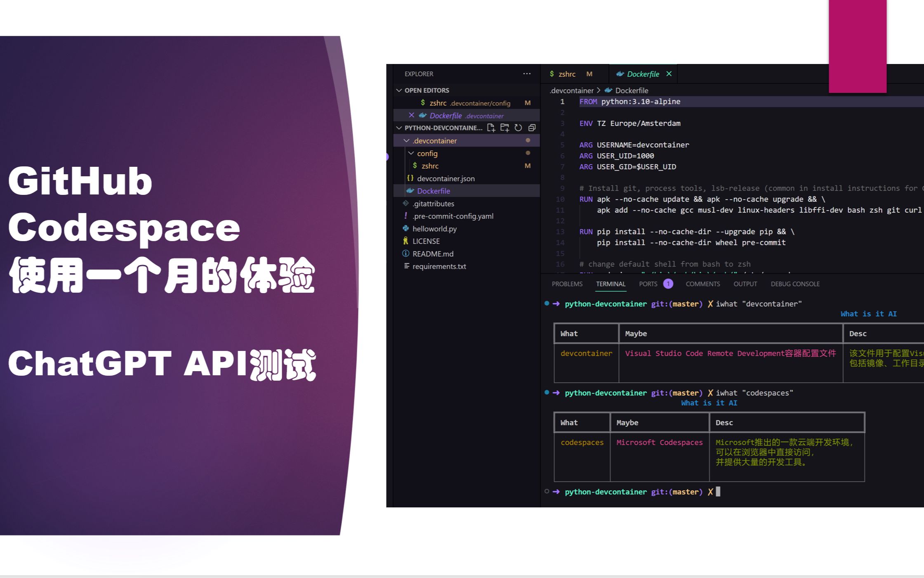The width and height of the screenshot is (924, 578).
Task: Click 'codespaces' cell in terminal table
Action: [x=582, y=442]
